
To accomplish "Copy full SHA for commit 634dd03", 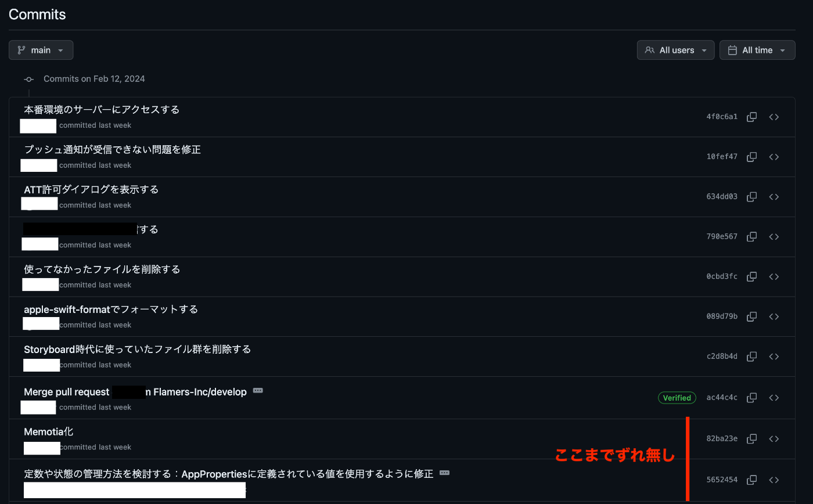I will click(751, 197).
